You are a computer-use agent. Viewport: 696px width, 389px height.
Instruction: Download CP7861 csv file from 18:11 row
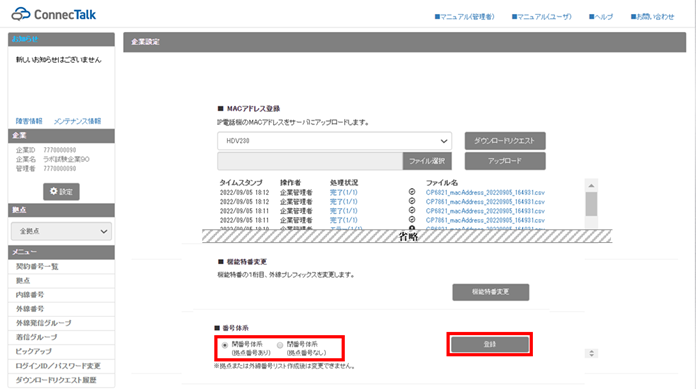pyautogui.click(x=485, y=220)
